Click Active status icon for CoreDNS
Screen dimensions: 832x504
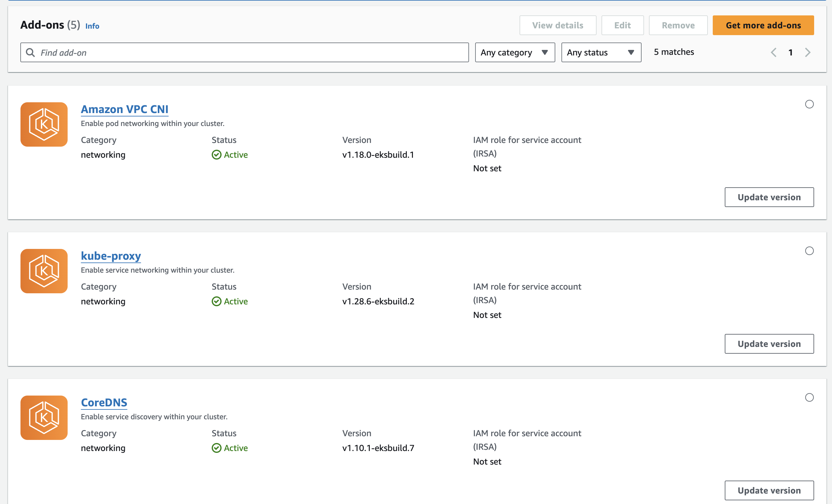pos(216,448)
